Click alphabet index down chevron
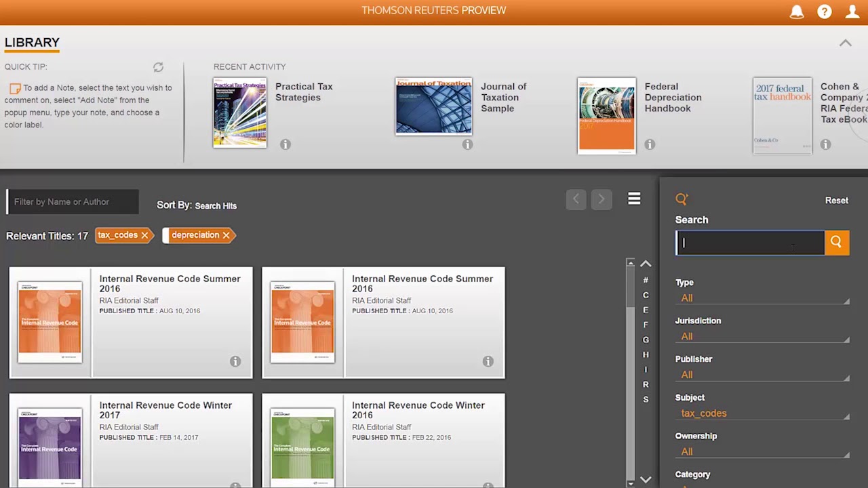This screenshot has width=868, height=488. click(646, 479)
